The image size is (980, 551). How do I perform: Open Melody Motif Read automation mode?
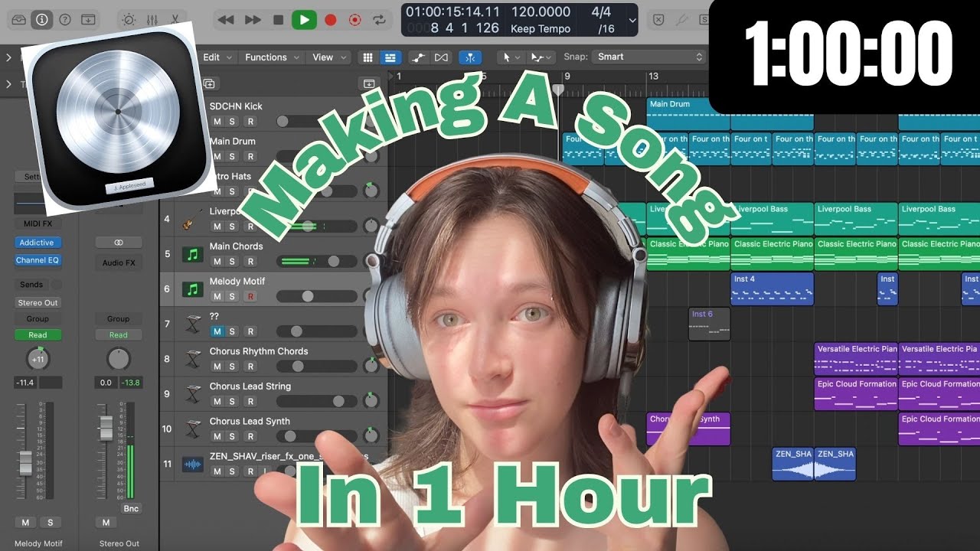[38, 335]
